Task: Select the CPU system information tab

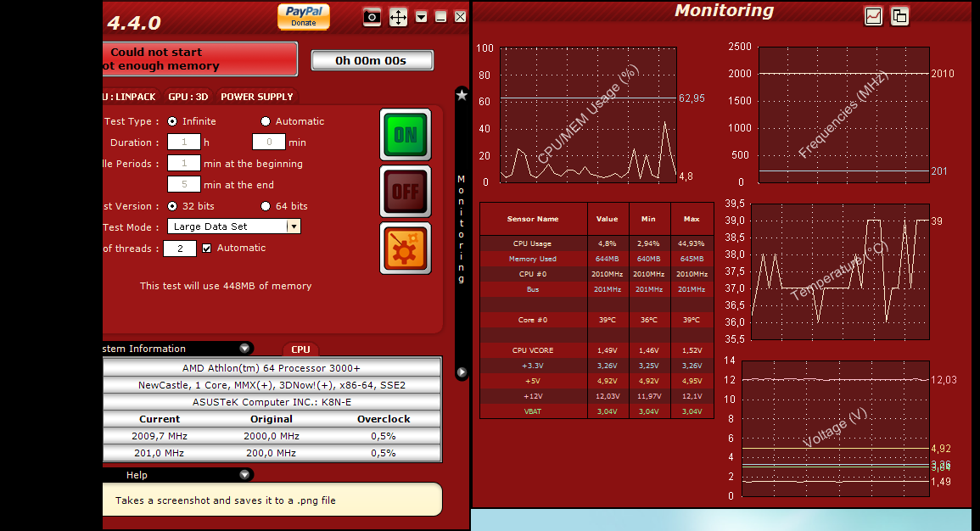Action: pos(300,349)
